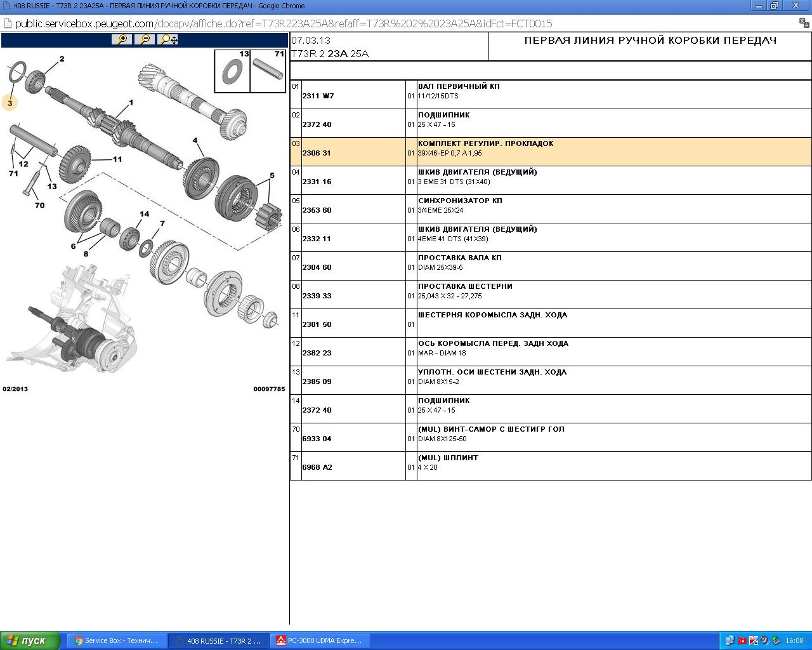Click callout number 8 on sleeve

[86, 254]
